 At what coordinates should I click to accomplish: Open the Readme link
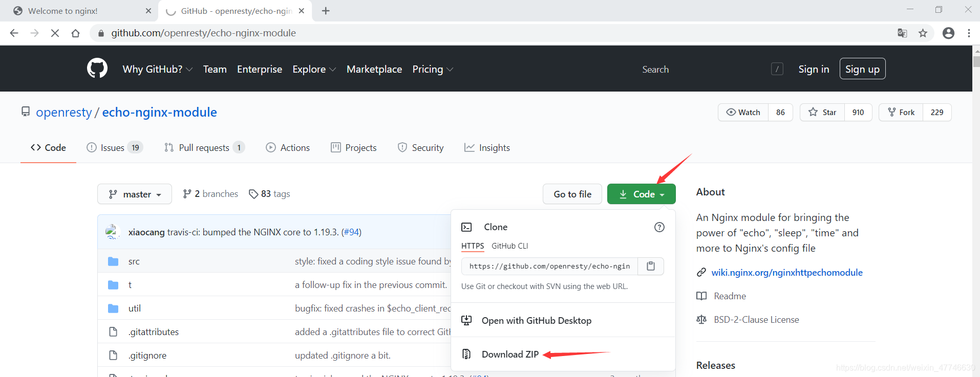coord(730,296)
